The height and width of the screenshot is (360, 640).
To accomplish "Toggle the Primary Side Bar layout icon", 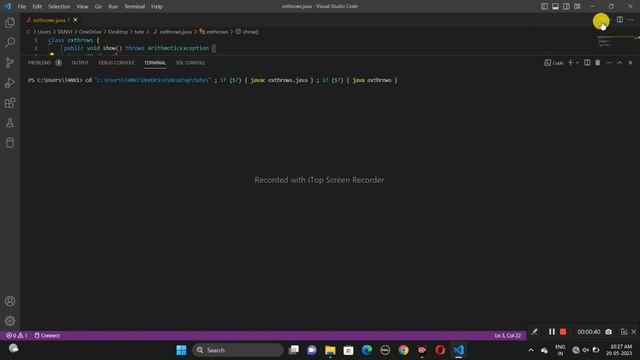I will click(544, 6).
